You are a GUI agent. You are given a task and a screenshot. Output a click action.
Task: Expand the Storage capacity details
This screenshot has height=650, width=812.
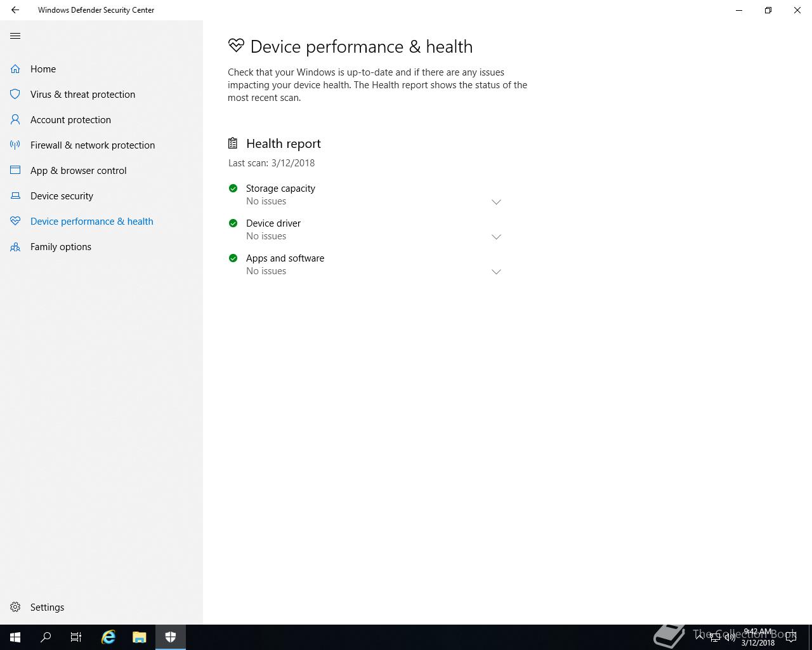(496, 202)
